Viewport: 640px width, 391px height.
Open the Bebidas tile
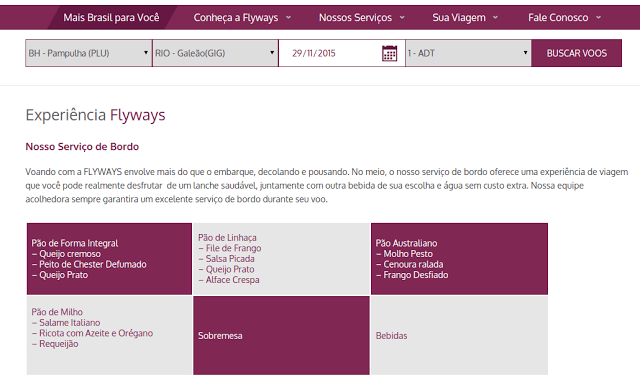(459, 335)
